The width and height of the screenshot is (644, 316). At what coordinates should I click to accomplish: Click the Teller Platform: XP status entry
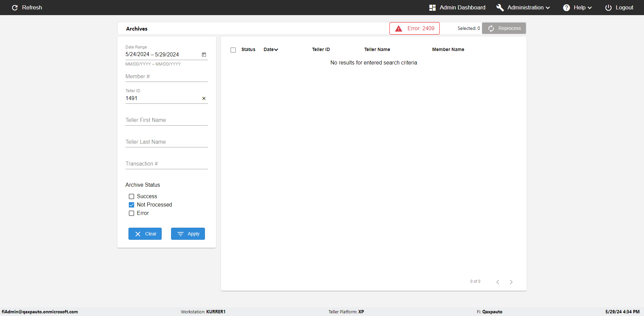346,312
